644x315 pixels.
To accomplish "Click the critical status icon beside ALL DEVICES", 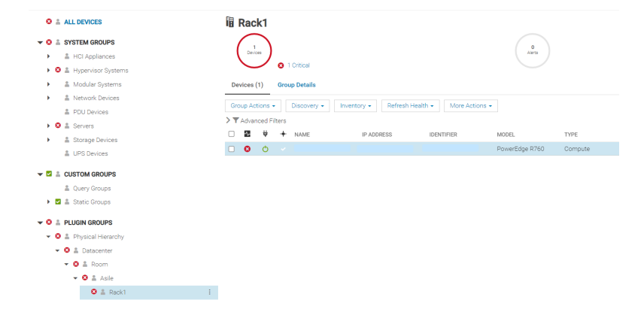I will 49,21.
